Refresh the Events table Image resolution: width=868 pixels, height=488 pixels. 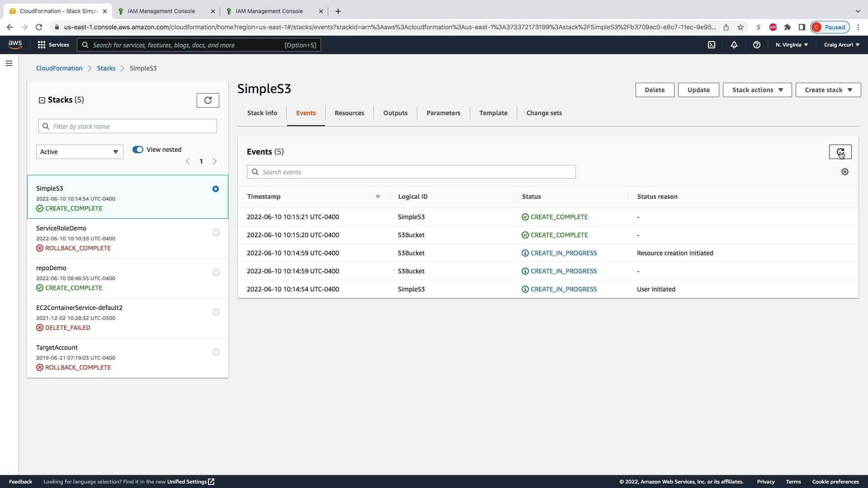[840, 152]
